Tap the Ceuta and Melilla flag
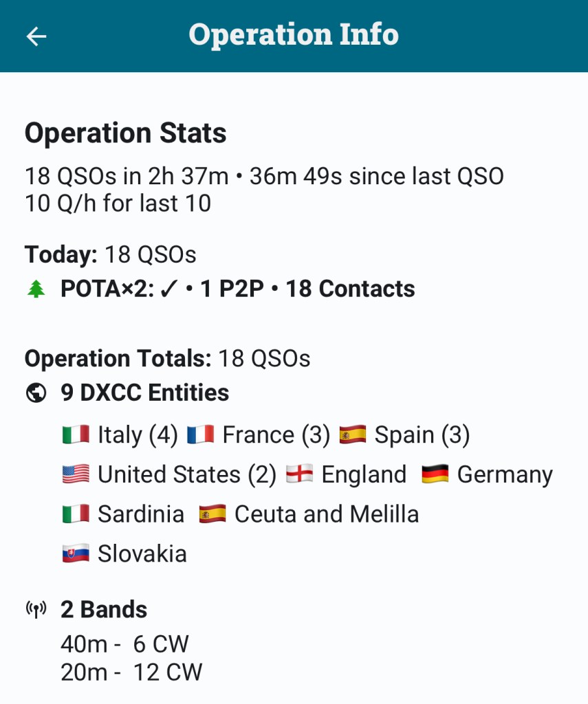 click(x=213, y=514)
